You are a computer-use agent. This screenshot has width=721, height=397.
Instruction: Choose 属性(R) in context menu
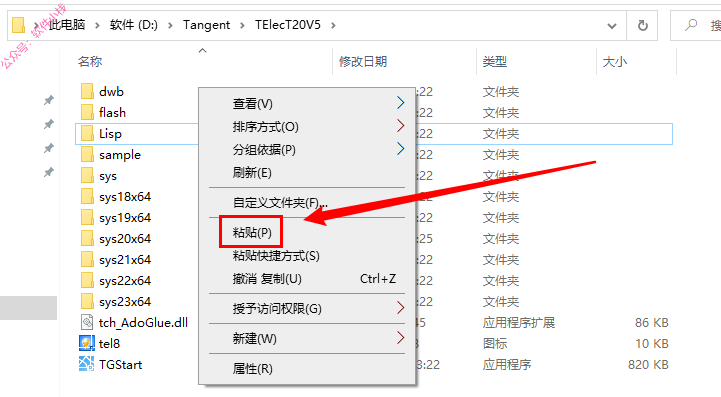tap(307, 368)
